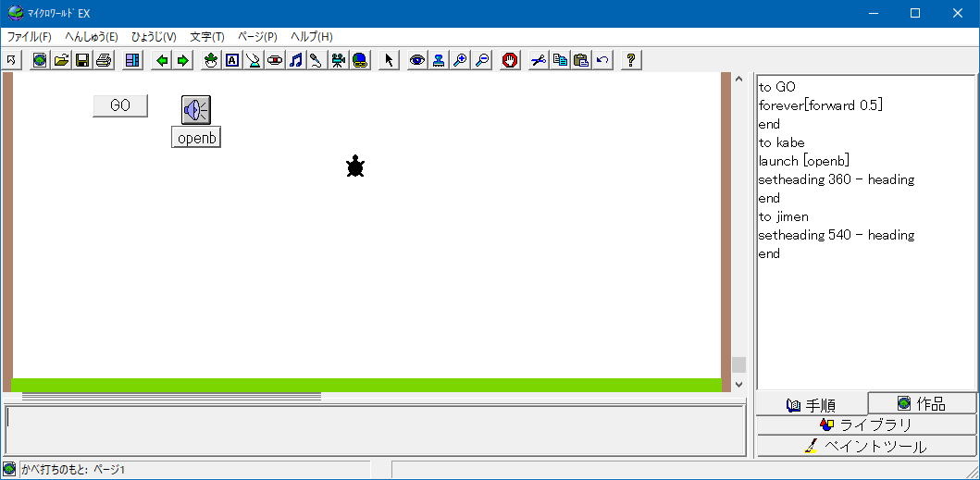980x480 pixels.
Task: Click the status bar globe icon
Action: (9, 470)
